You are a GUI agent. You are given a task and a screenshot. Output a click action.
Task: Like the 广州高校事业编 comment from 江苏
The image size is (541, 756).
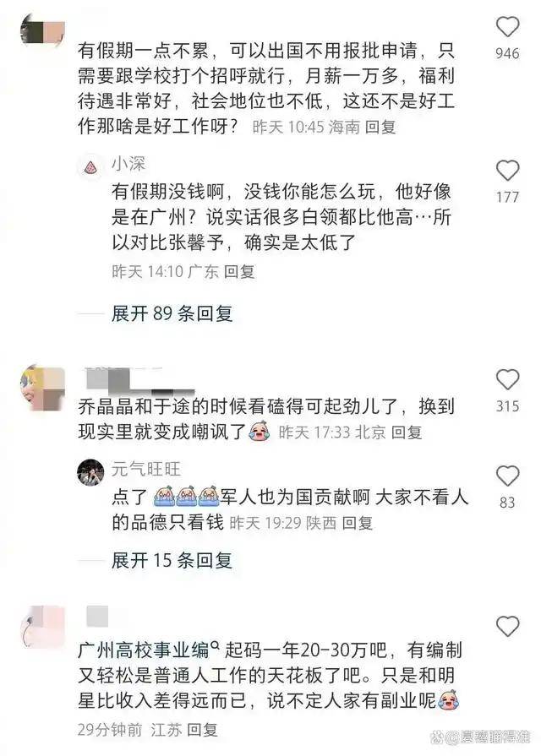(x=507, y=626)
